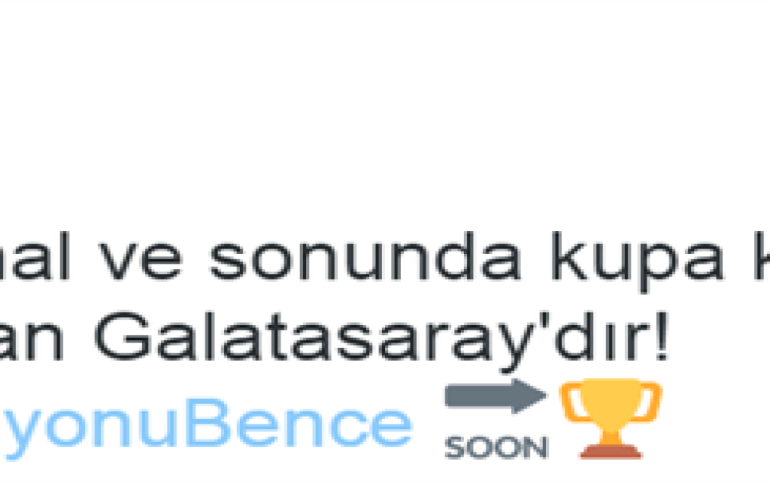Click the SOON text under the arrow
Screen dimensions: 770x485
point(496,447)
